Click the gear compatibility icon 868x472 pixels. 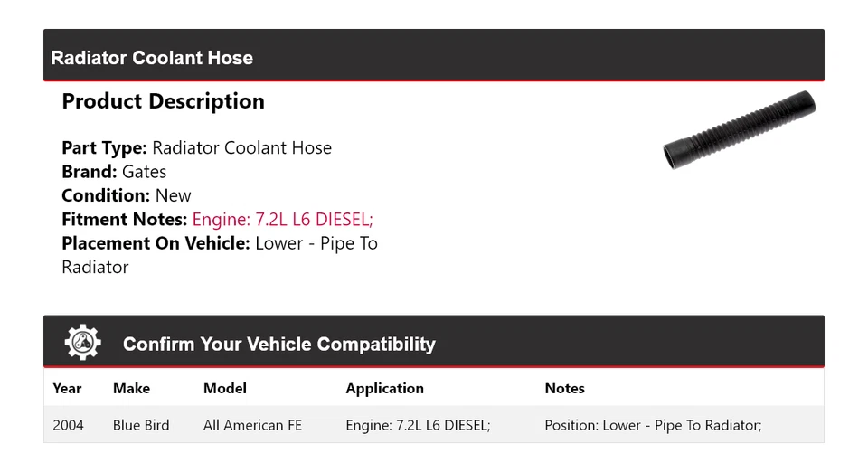pos(82,343)
